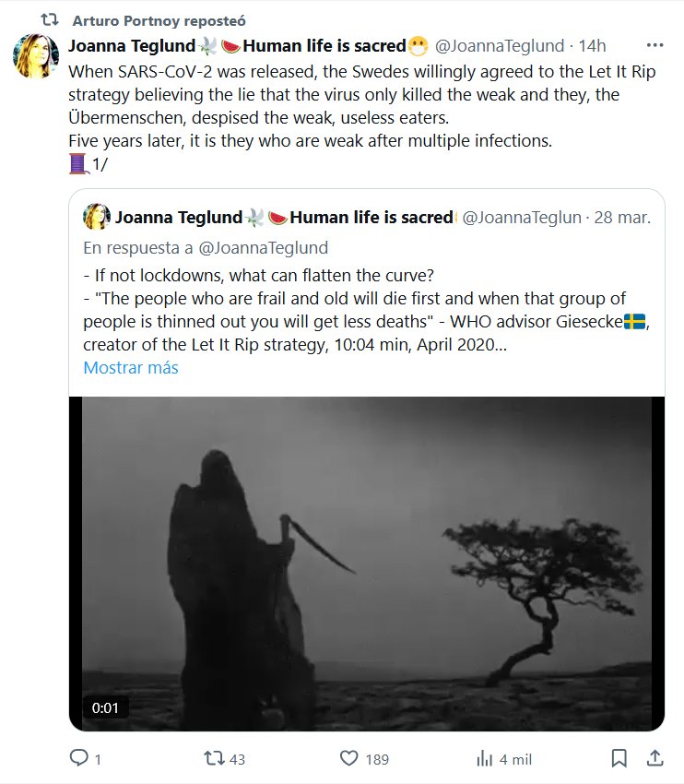View tweet analytics bar chart icon
The width and height of the screenshot is (684, 784).
click(x=484, y=758)
